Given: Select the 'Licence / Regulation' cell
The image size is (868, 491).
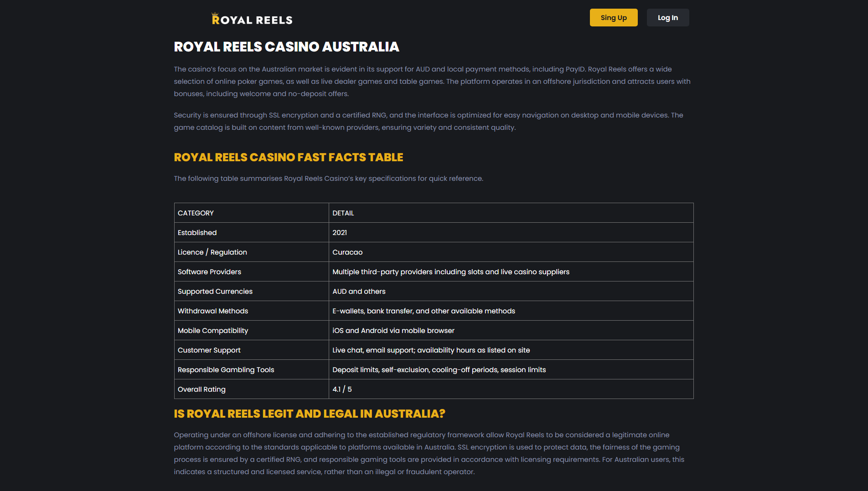Looking at the screenshot, I should tap(252, 252).
